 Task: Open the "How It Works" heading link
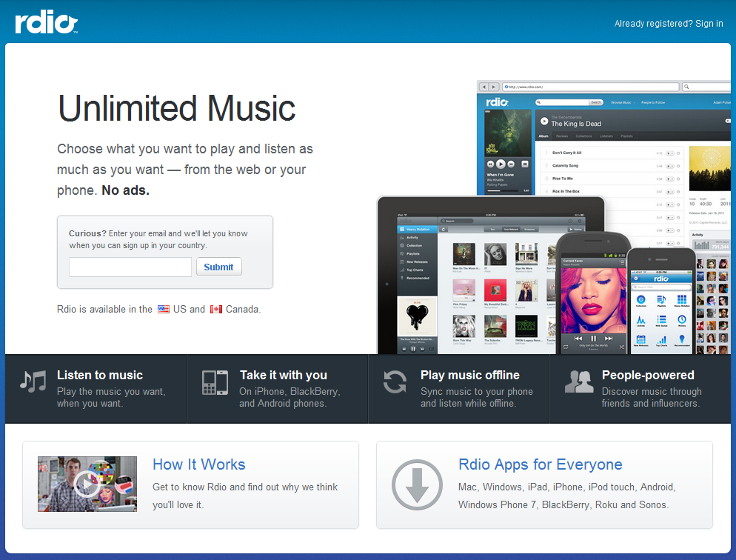tap(199, 464)
